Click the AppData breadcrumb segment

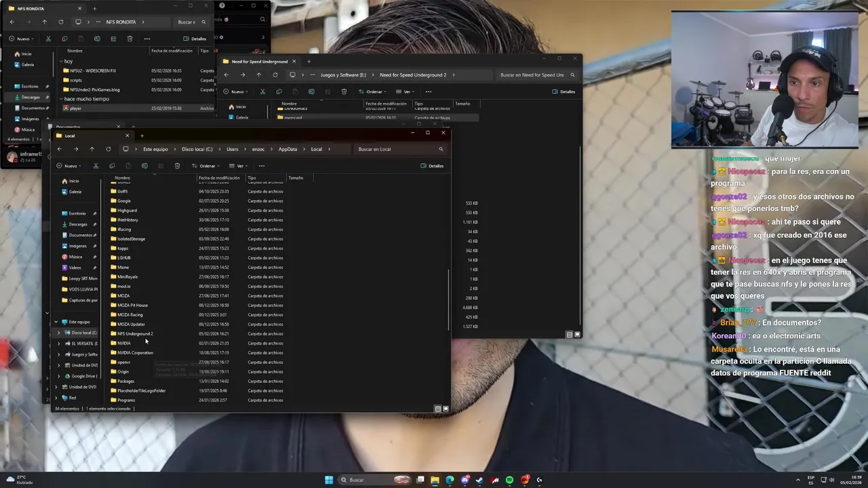[x=288, y=149]
